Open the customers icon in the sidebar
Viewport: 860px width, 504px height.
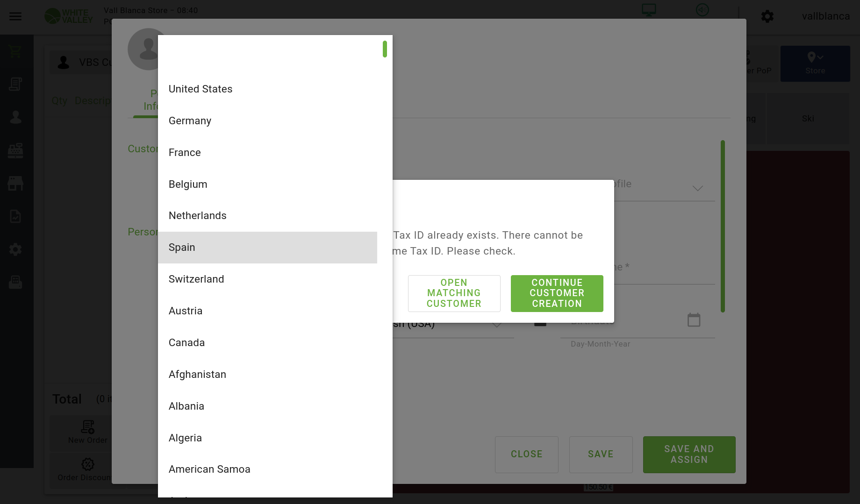click(x=15, y=117)
